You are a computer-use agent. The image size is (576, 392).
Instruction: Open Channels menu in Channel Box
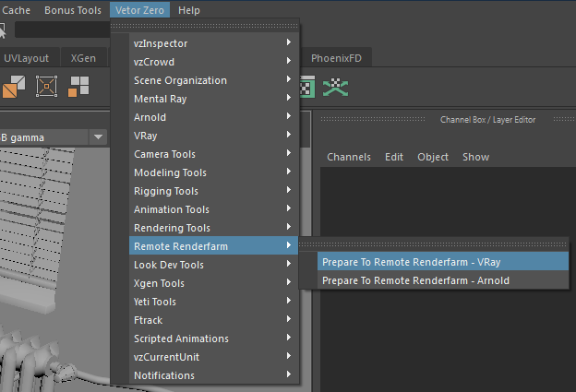349,157
